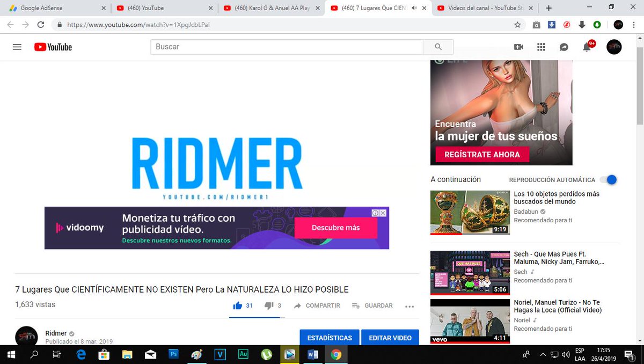
Task: Close the Videos del canal tab
Action: (531, 8)
